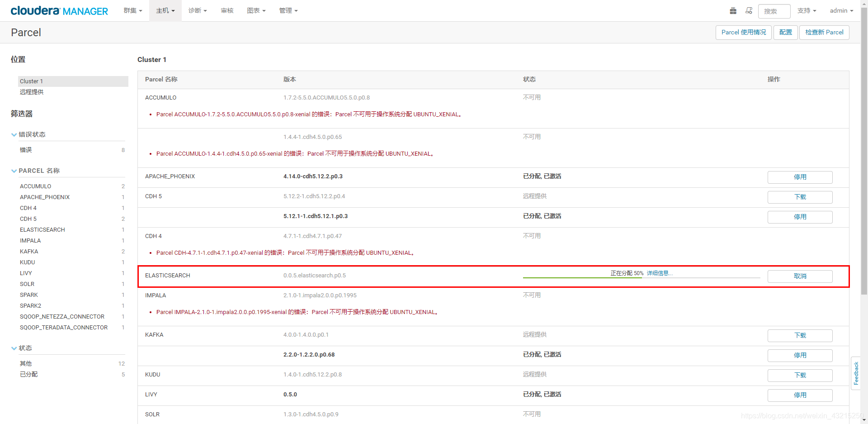
Task: Deactivate KAFKA 2.2.0 parcel with 停用
Action: [800, 355]
